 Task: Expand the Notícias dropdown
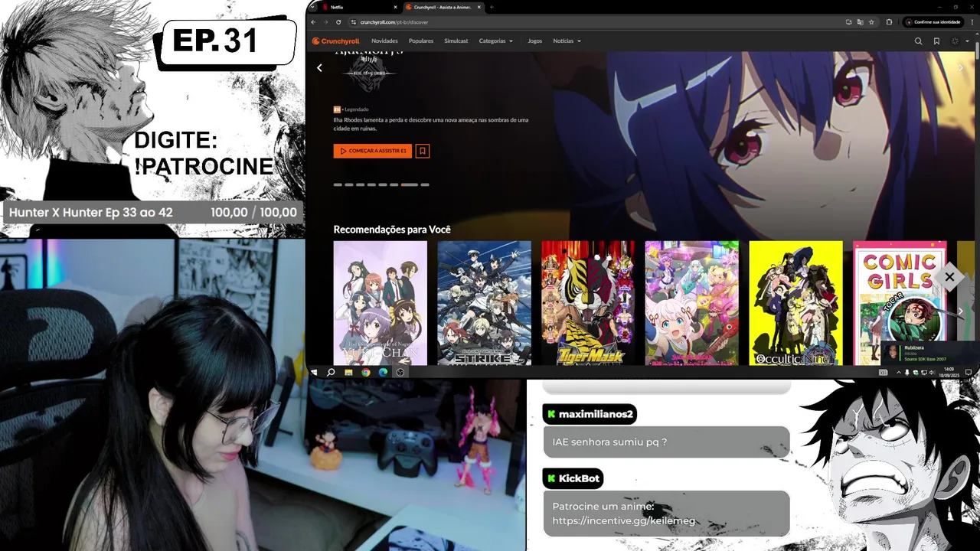click(567, 41)
